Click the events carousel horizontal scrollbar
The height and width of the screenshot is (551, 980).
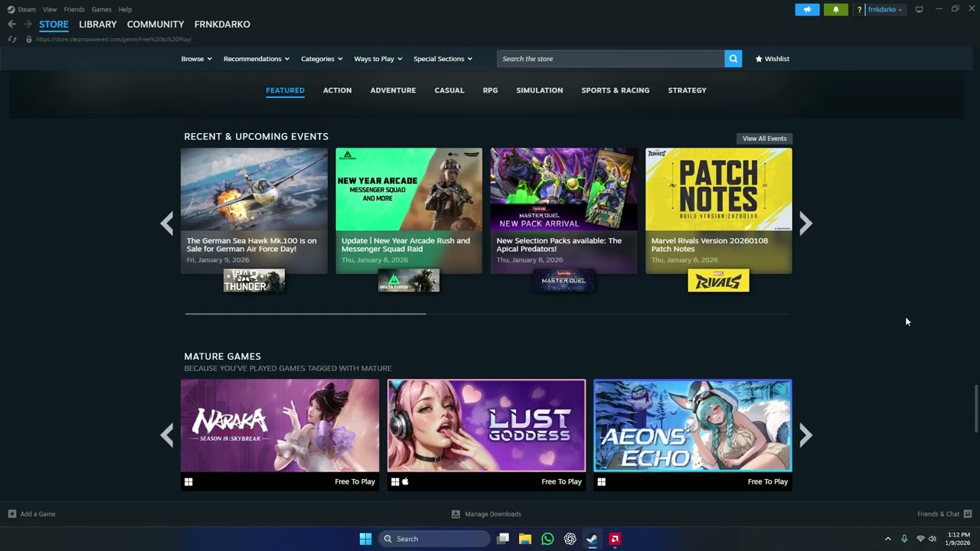click(305, 314)
